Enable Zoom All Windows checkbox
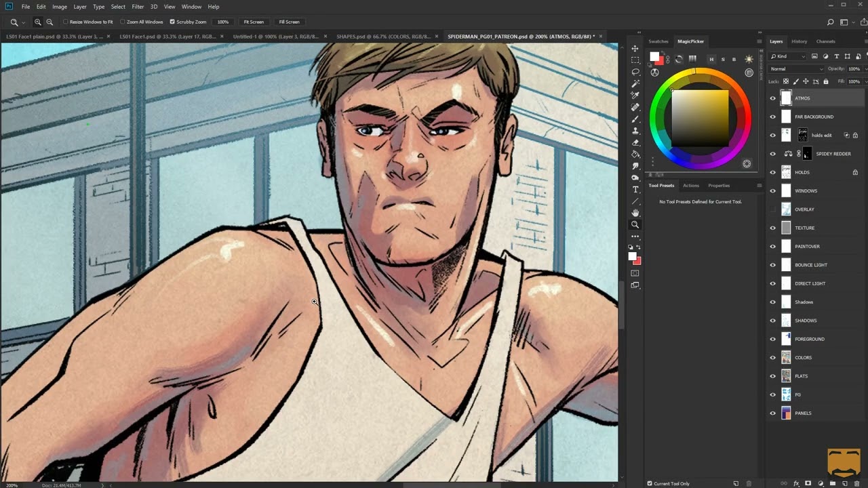The image size is (868, 488). (x=122, y=22)
